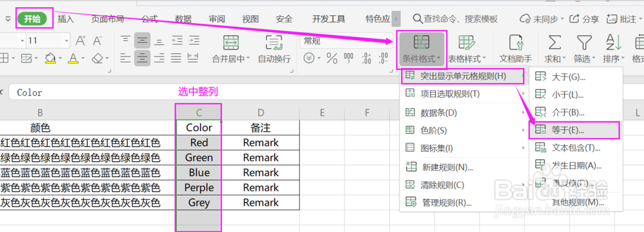Open the font size dropdown
The image size is (644, 232).
(x=66, y=40)
